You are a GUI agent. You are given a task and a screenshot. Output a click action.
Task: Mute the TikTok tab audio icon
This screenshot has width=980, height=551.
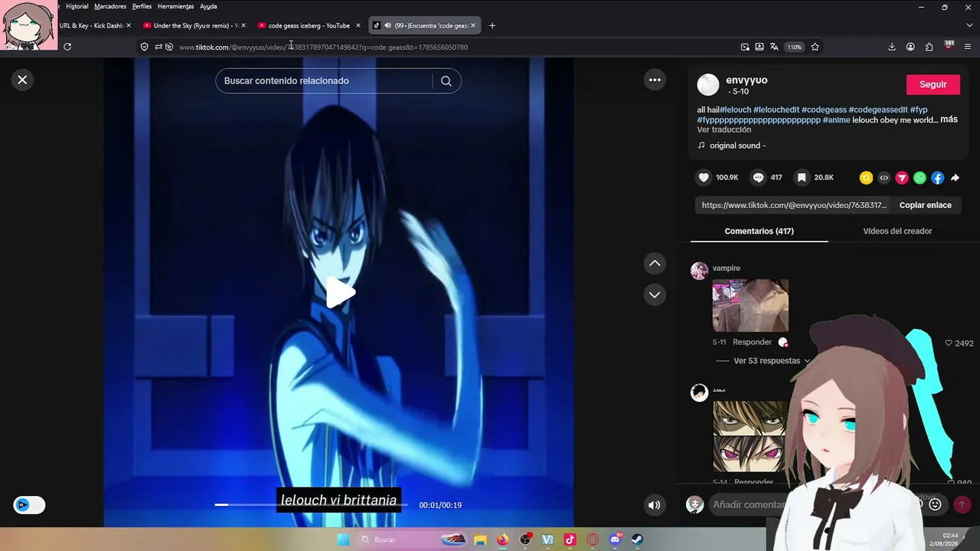point(387,25)
